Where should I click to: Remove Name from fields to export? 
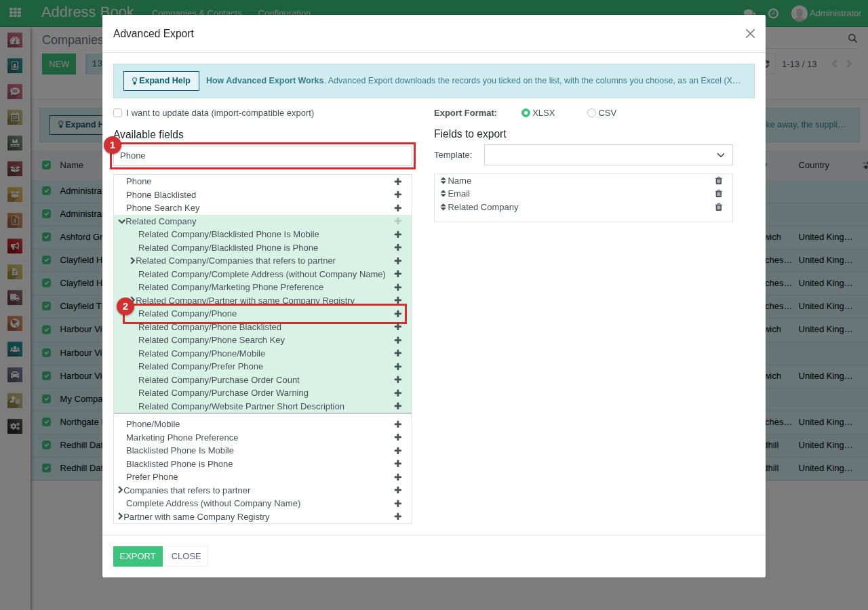coord(719,180)
